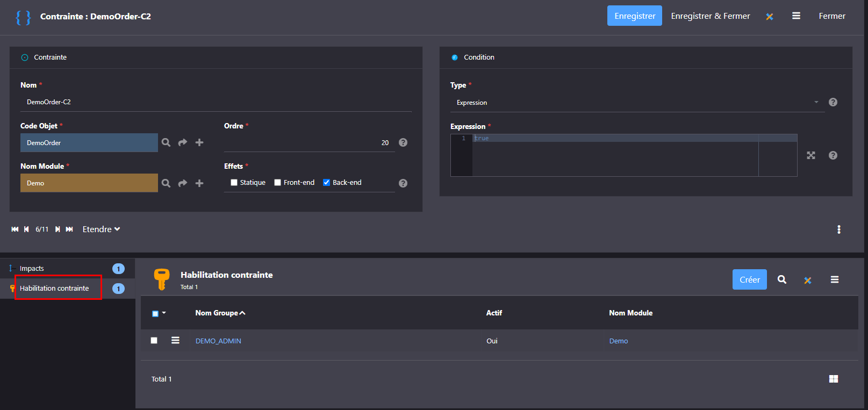Enable the Statique effect checkbox
This screenshot has height=410, width=868.
pyautogui.click(x=234, y=183)
